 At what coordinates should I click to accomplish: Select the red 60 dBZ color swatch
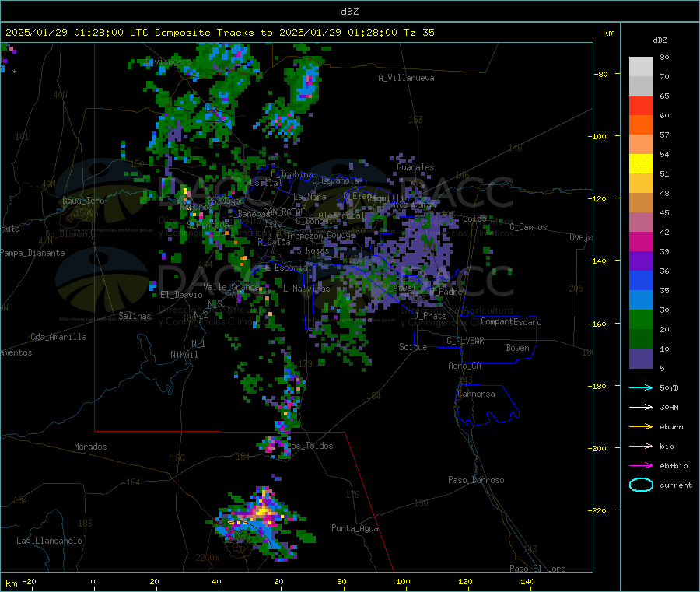click(x=641, y=105)
